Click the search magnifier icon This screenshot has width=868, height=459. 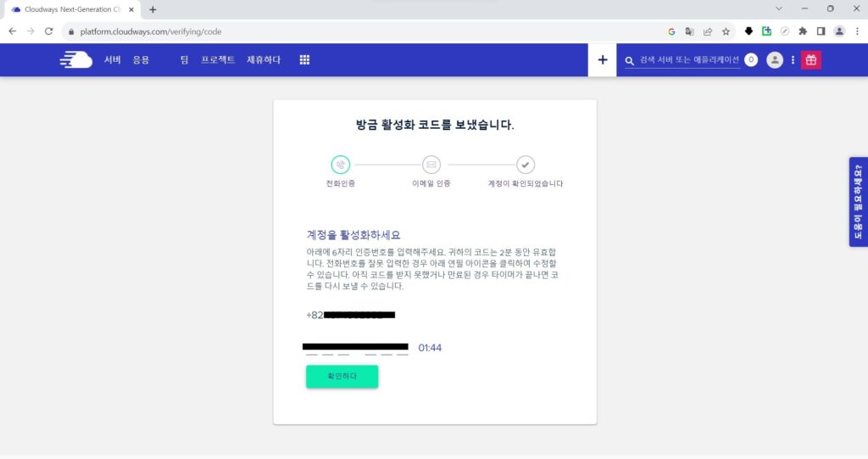[630, 60]
